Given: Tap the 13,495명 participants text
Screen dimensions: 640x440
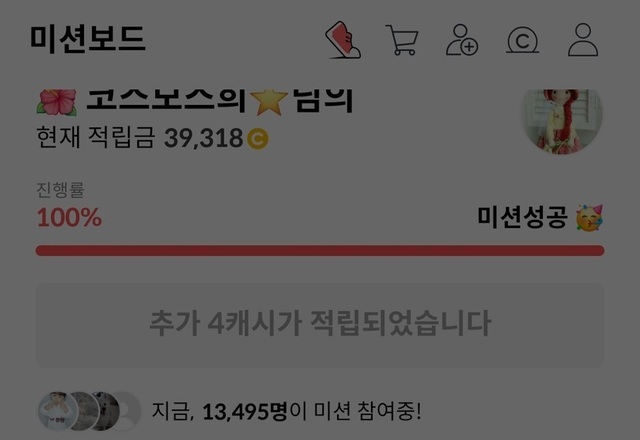Looking at the screenshot, I should pos(245,411).
